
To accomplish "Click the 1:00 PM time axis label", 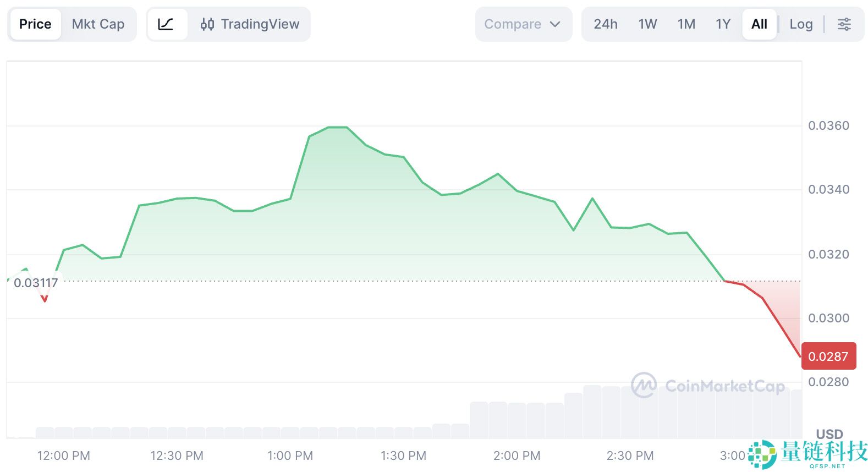I will tap(290, 455).
